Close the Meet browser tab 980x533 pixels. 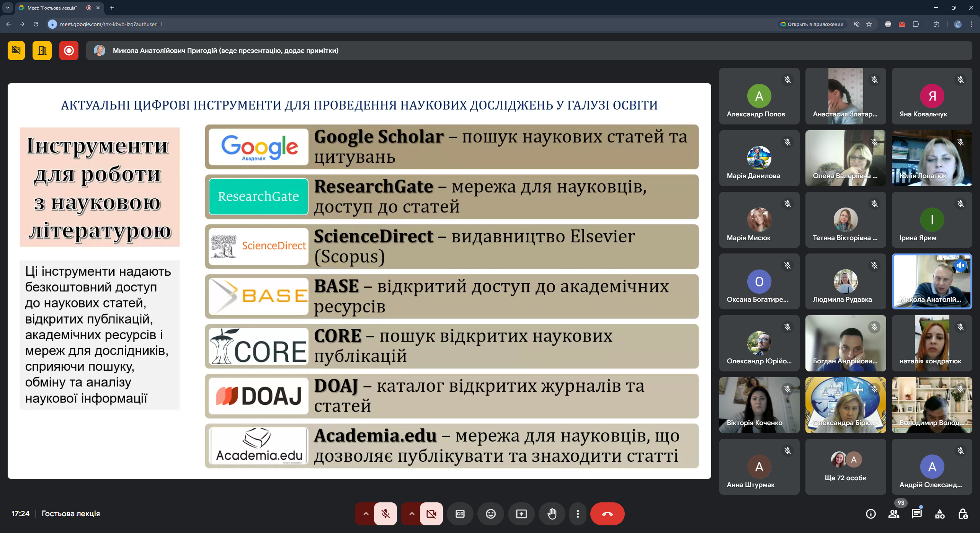98,8
